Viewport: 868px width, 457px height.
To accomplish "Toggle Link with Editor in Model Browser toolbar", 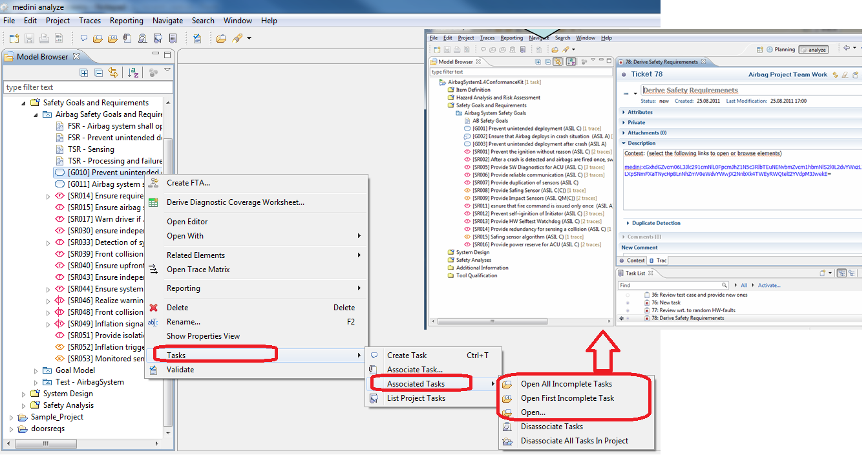I will pyautogui.click(x=113, y=73).
